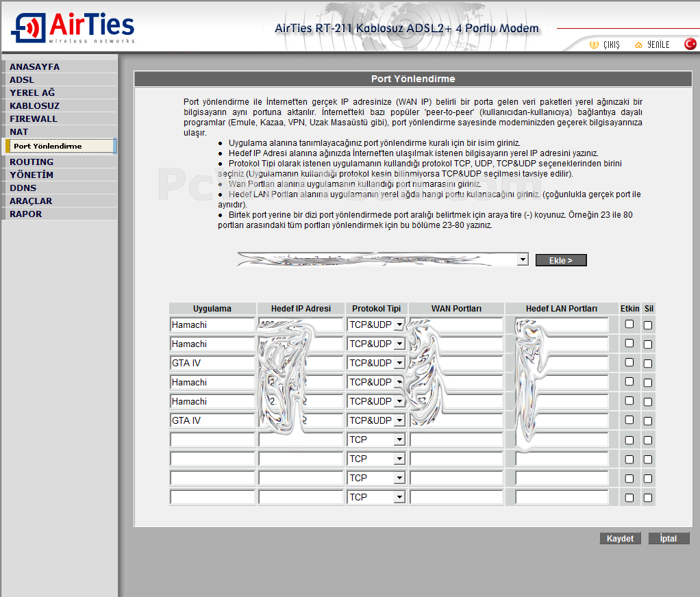
Task: Open the preset application dropdown
Action: pos(383,259)
